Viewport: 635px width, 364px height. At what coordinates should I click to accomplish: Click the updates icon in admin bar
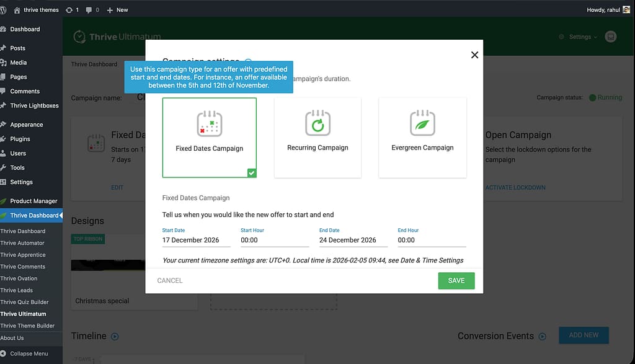(69, 10)
